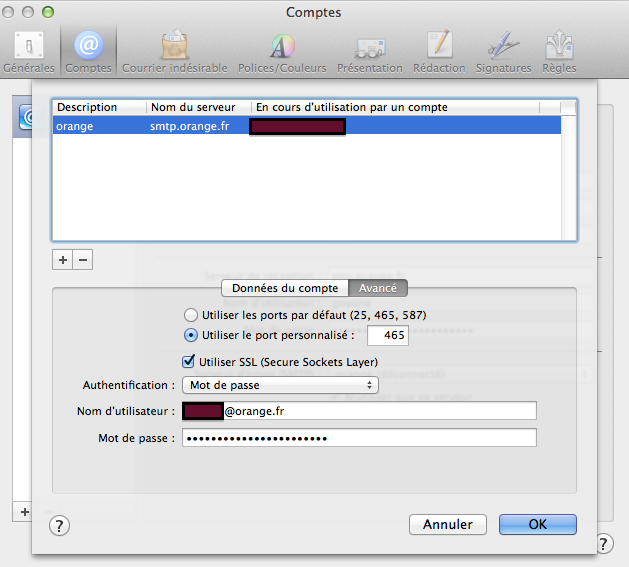Viewport: 629px width, 567px height.
Task: Select the orange server row
Action: (307, 126)
